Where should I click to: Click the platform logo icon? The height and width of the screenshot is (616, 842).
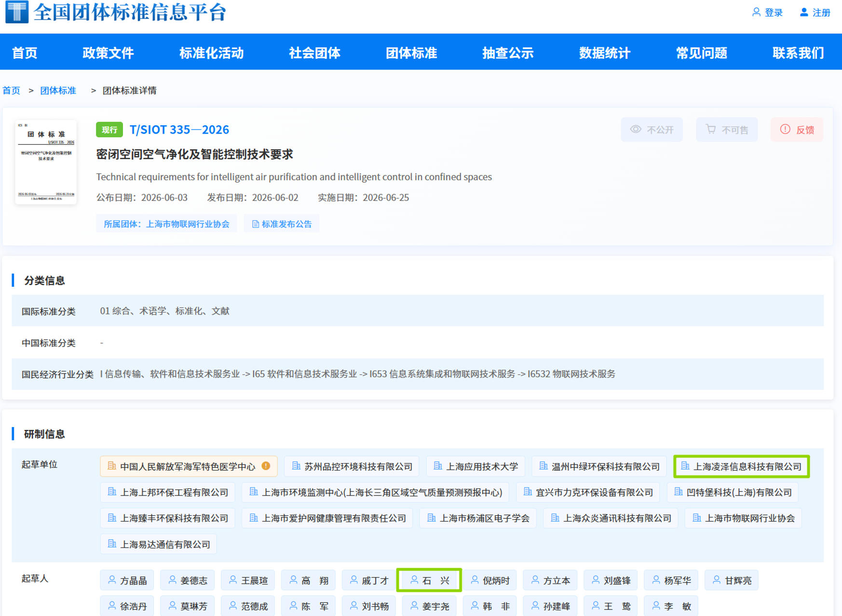[x=17, y=12]
